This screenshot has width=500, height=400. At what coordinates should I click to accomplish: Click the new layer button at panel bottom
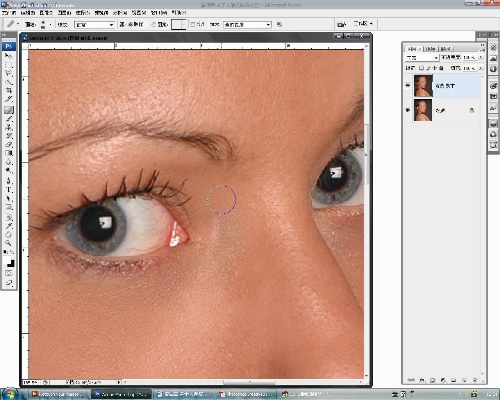[464, 380]
